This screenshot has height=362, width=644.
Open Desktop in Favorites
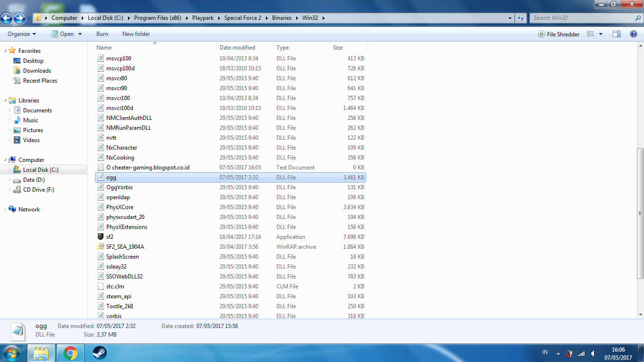click(33, 61)
